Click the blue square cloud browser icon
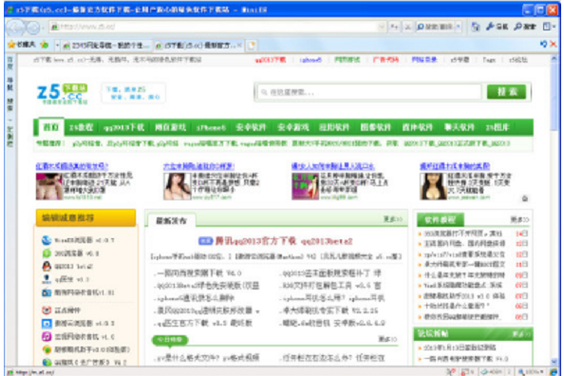Image resolution: width=564 pixels, height=376 pixels. tap(46, 323)
